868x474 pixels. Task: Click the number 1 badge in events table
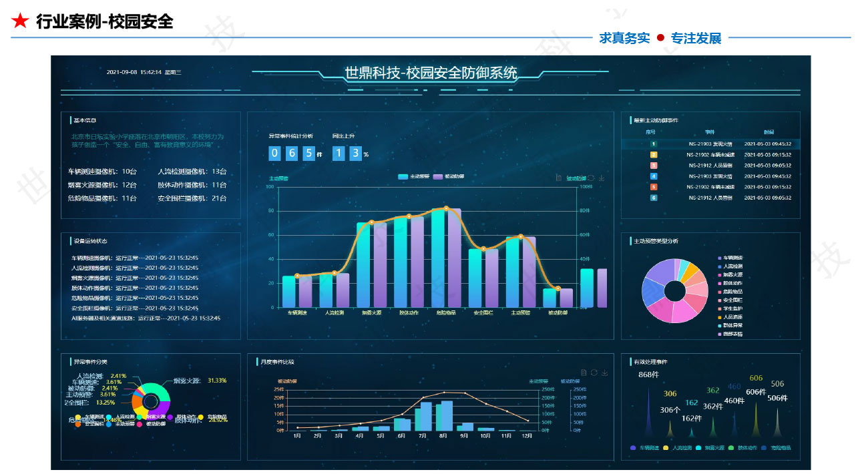654,144
